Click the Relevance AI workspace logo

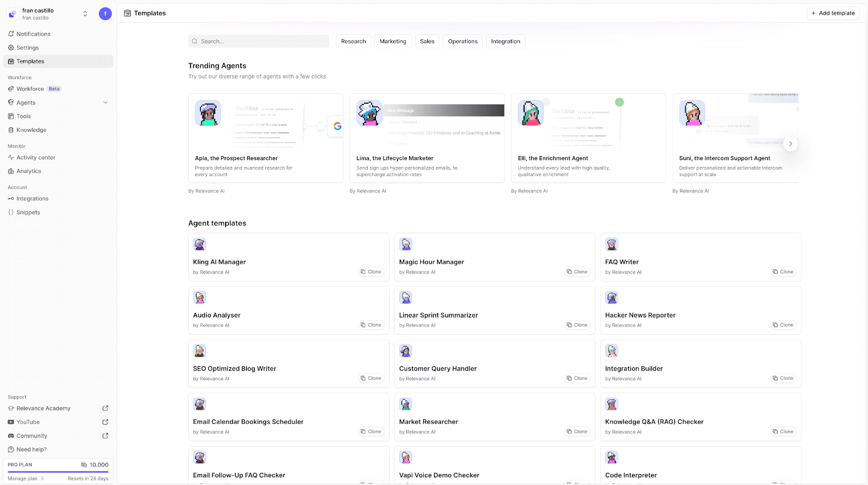[12, 14]
